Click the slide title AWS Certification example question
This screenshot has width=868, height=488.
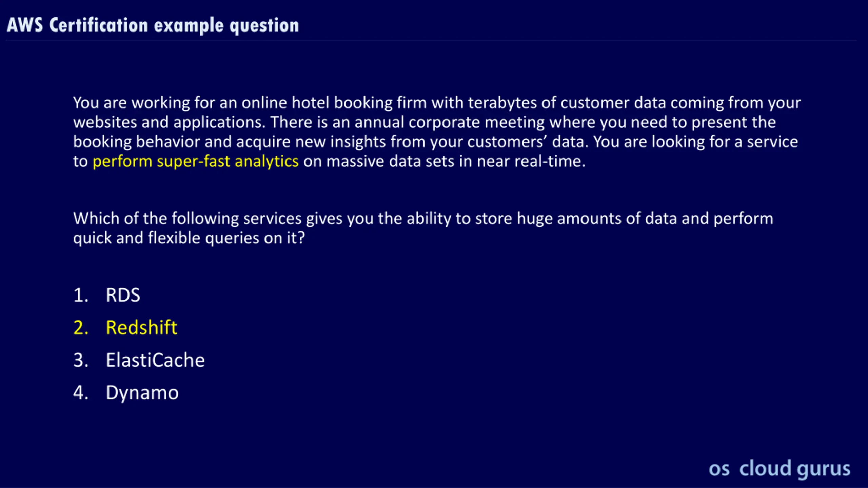(x=153, y=25)
